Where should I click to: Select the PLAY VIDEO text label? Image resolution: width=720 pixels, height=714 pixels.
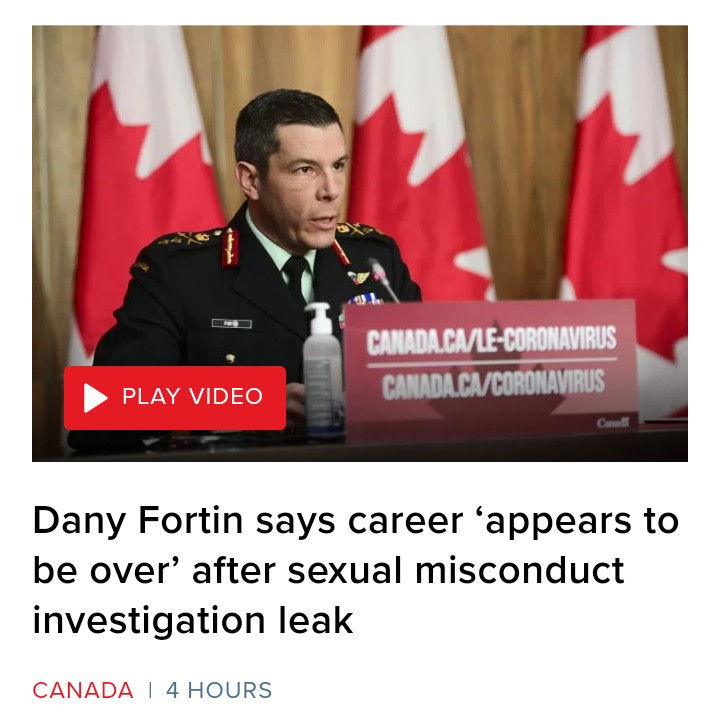pos(192,396)
